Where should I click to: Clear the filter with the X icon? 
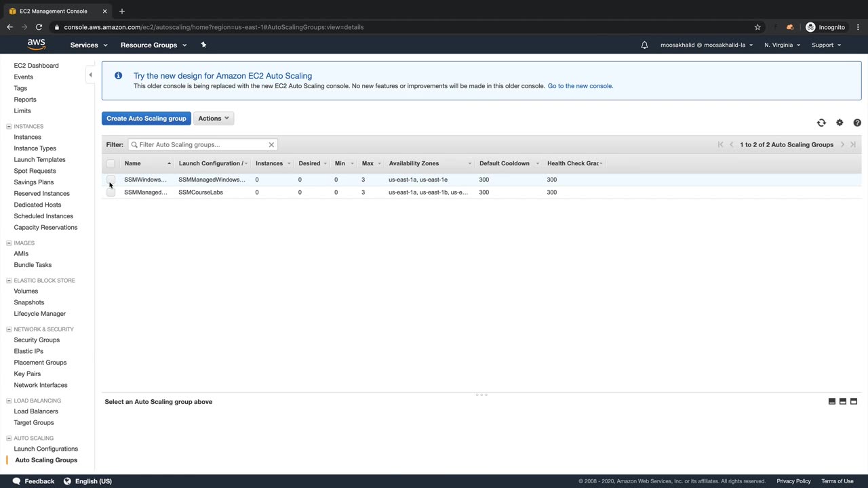(271, 144)
